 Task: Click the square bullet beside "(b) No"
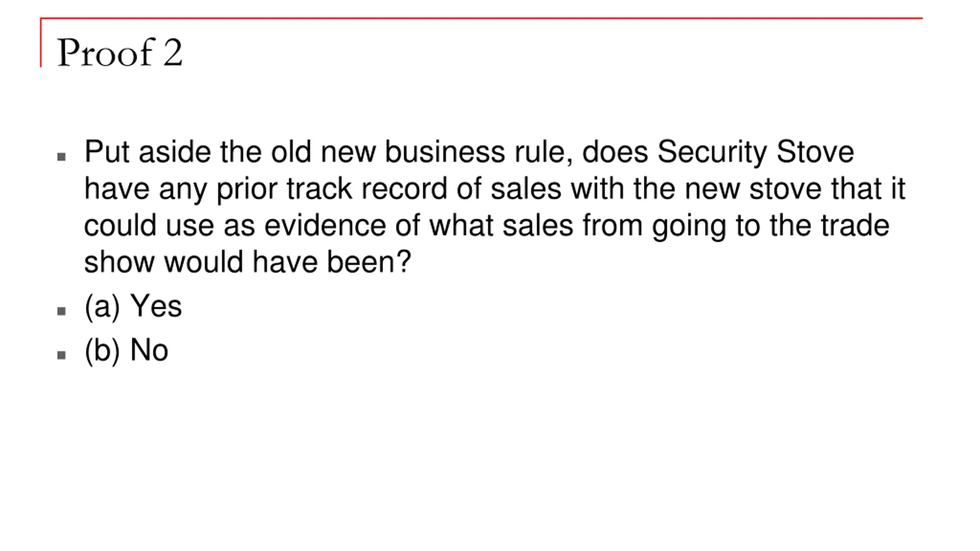point(61,355)
